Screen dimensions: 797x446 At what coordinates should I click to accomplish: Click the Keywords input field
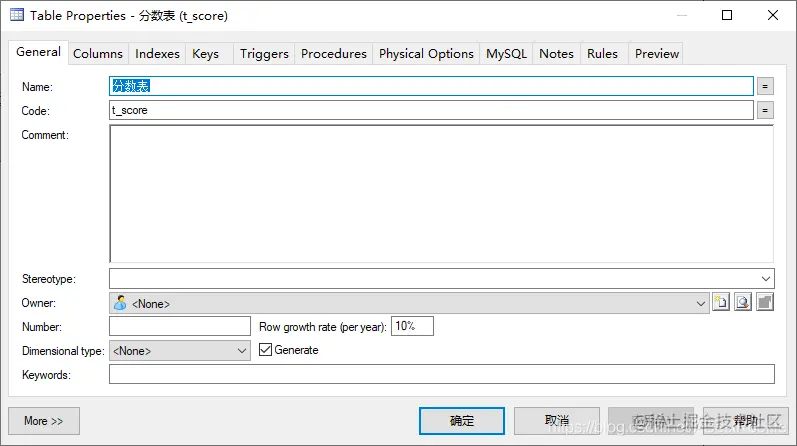click(x=442, y=374)
